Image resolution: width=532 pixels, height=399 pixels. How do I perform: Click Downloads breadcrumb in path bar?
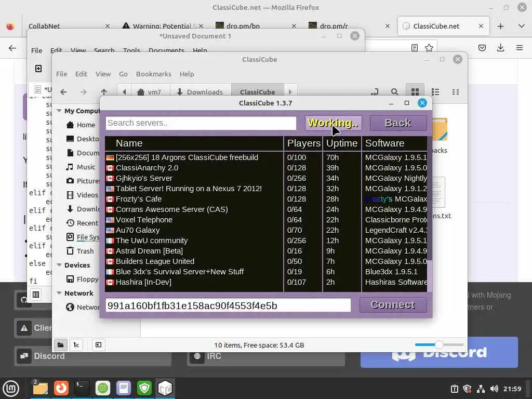point(200,92)
